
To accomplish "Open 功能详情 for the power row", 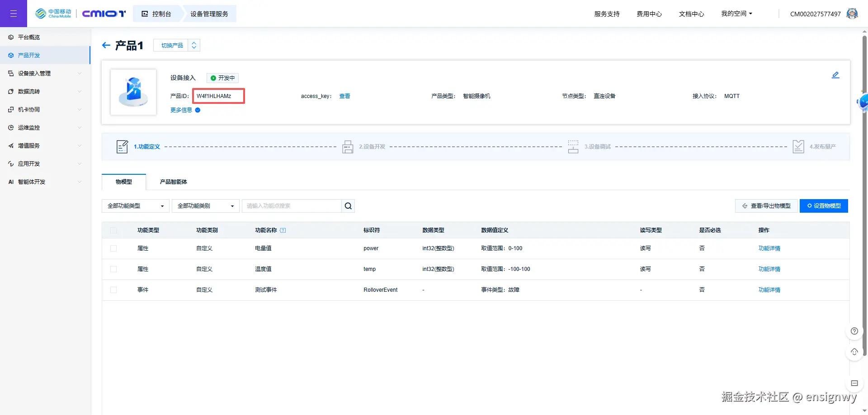I will click(x=769, y=248).
